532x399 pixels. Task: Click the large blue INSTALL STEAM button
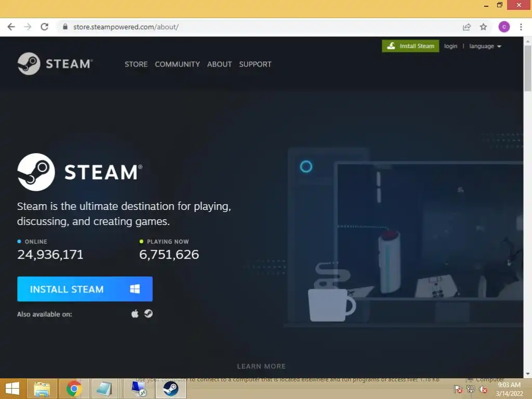click(85, 289)
